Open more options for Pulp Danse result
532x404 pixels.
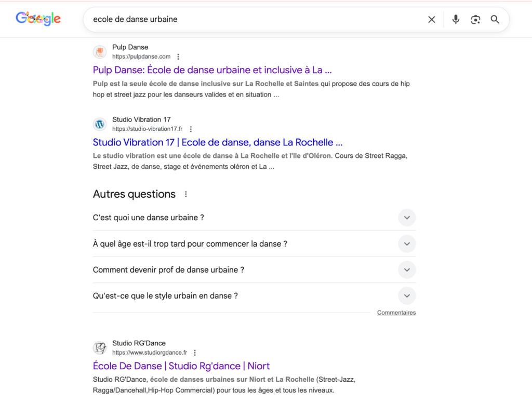point(178,57)
